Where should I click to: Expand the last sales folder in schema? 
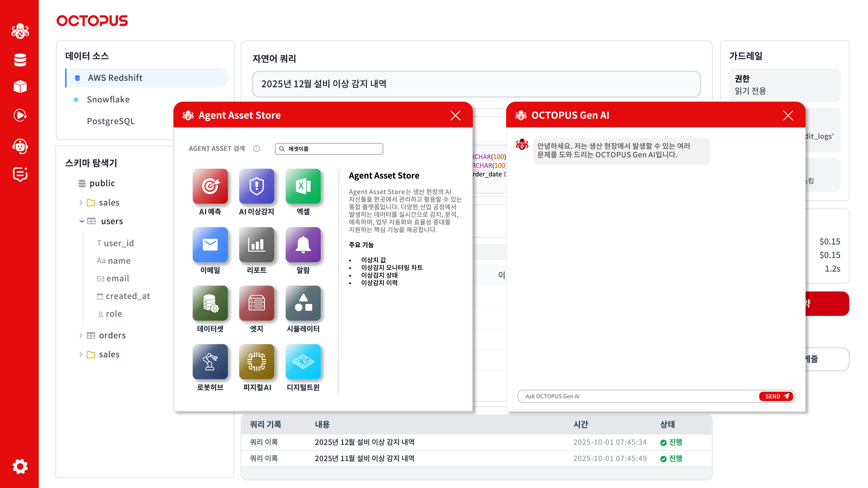pos(81,354)
